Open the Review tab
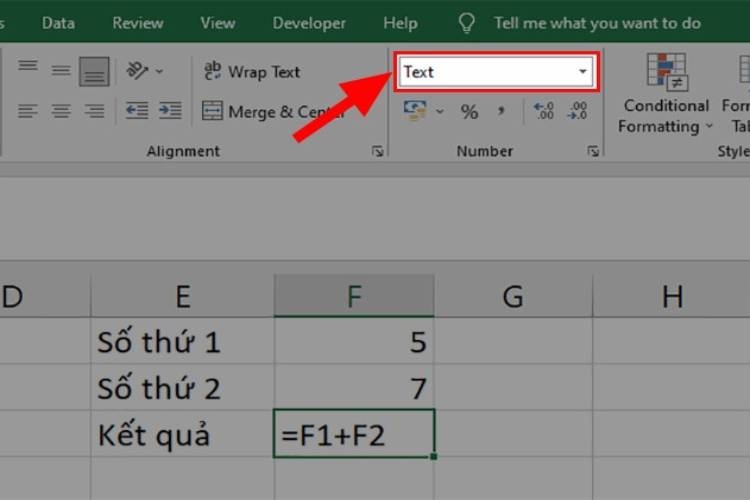Viewport: 750px width, 500px height. coord(138,23)
